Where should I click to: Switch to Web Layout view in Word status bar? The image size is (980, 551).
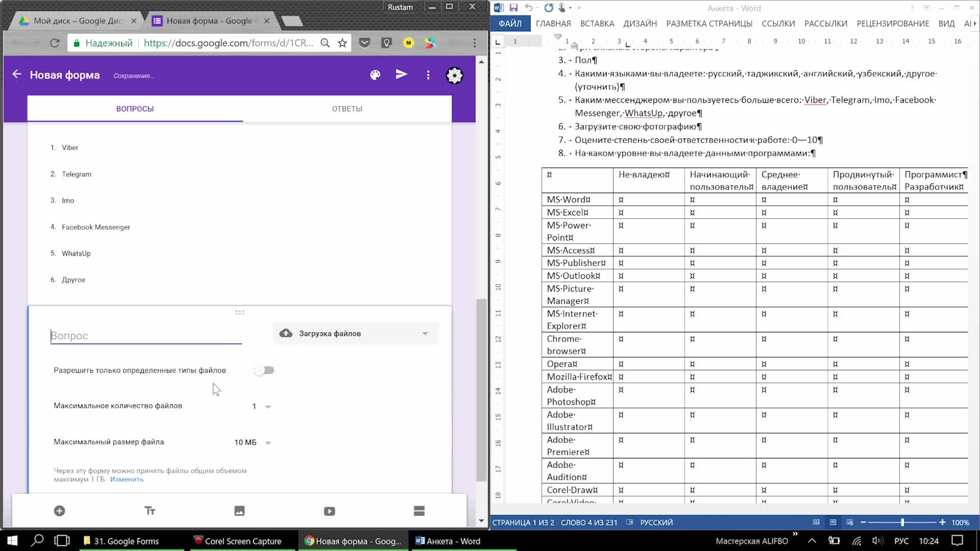click(x=850, y=522)
